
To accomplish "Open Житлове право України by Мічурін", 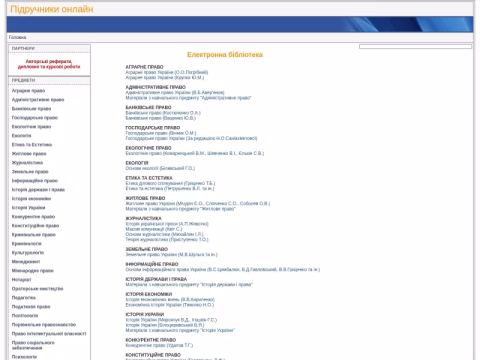I will [198, 204].
